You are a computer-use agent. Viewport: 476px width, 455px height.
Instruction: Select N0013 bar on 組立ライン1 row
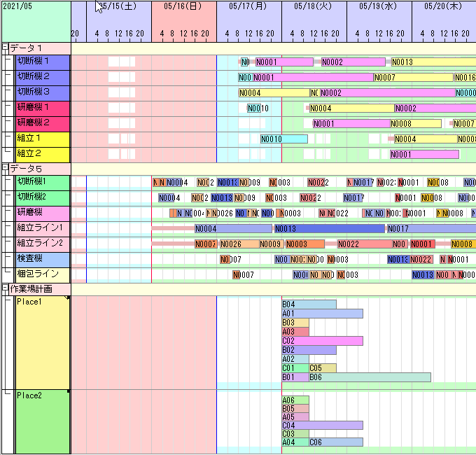point(329,228)
